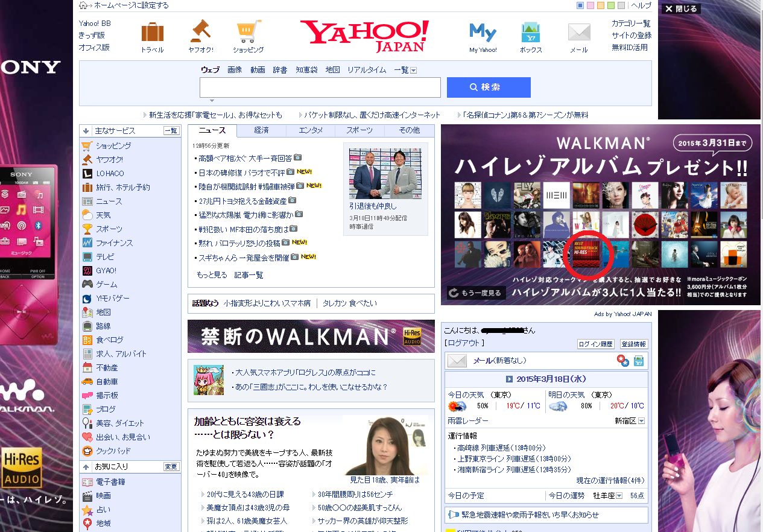Select the 動画 search tab

coord(258,70)
